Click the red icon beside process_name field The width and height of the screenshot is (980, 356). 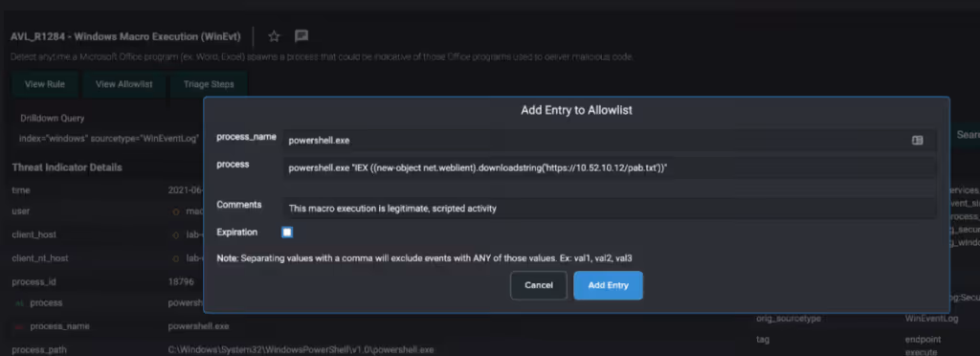19,326
